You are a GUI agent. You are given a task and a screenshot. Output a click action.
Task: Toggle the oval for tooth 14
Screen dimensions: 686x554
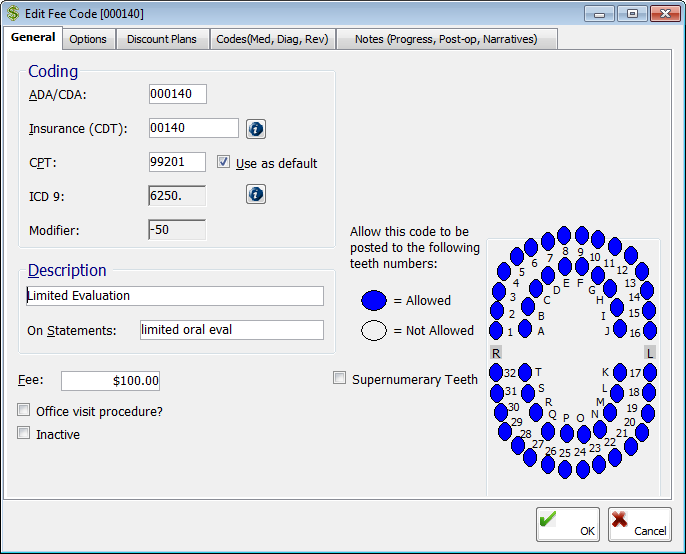[647, 291]
